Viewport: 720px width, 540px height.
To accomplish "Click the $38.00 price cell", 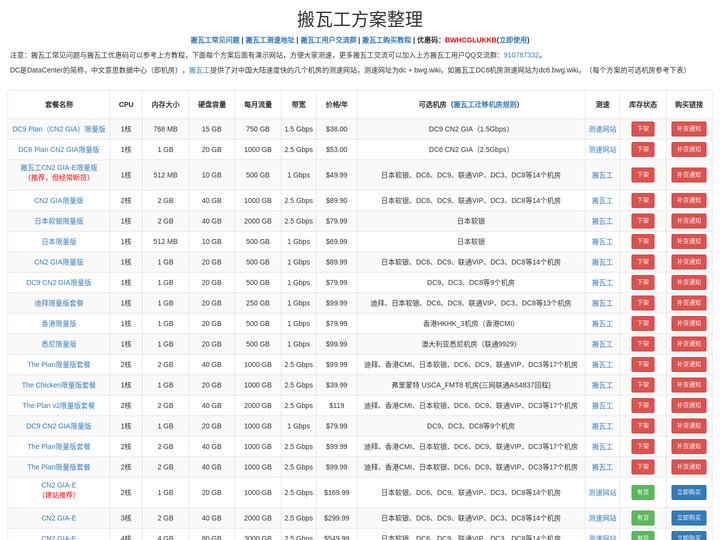I will 337,129.
